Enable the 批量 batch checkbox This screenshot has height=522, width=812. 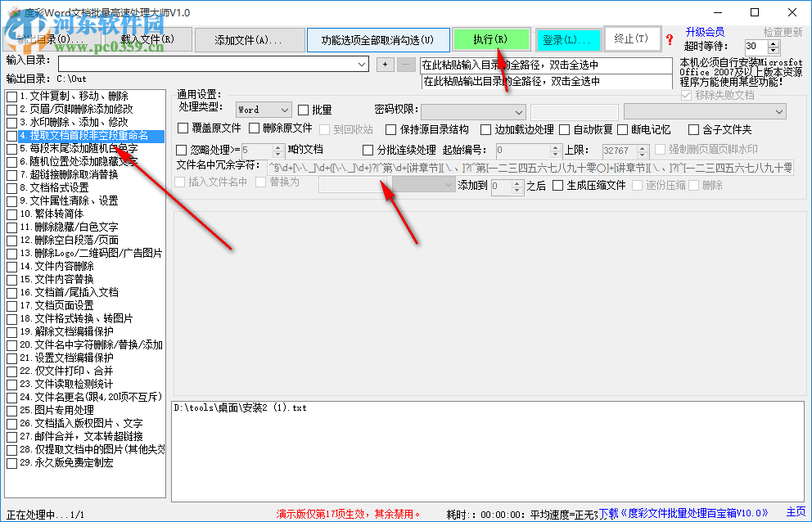pyautogui.click(x=304, y=108)
